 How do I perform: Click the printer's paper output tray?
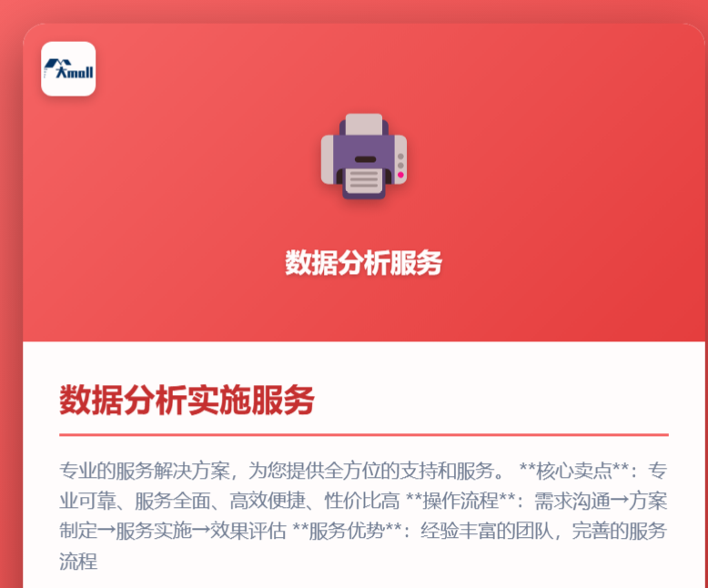[364, 183]
